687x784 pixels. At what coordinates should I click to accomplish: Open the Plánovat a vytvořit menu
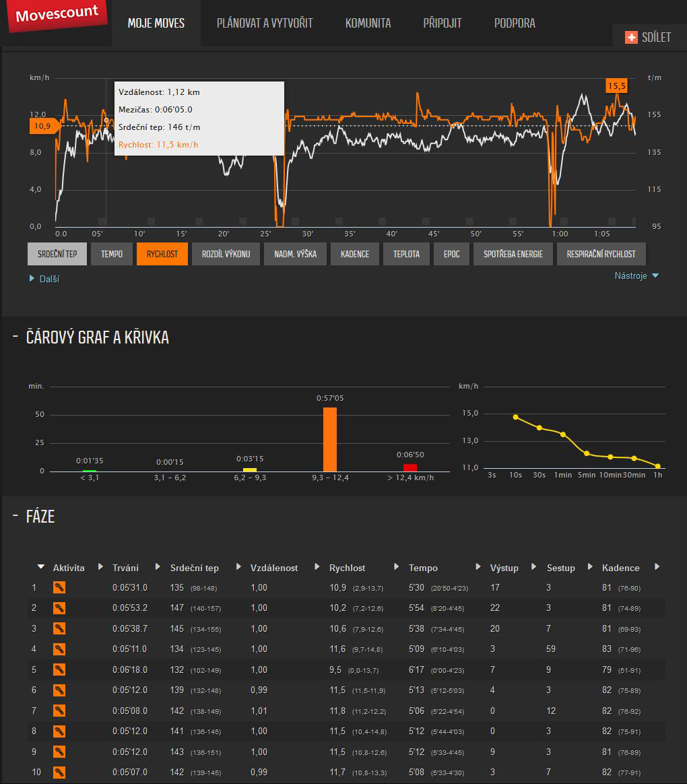(x=265, y=23)
